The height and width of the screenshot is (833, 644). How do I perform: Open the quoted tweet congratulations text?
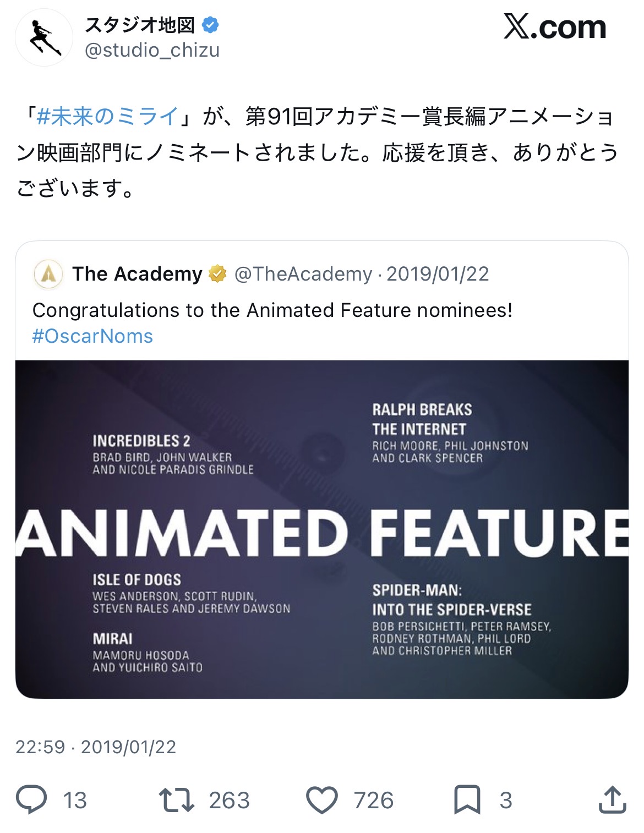point(272,310)
